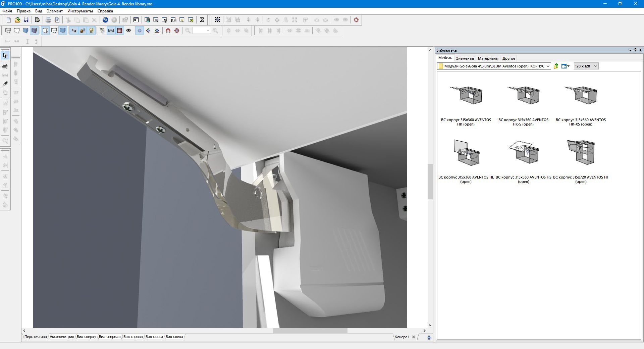The height and width of the screenshot is (349, 644).
Task: Go up one folder level in the library
Action: (x=556, y=66)
